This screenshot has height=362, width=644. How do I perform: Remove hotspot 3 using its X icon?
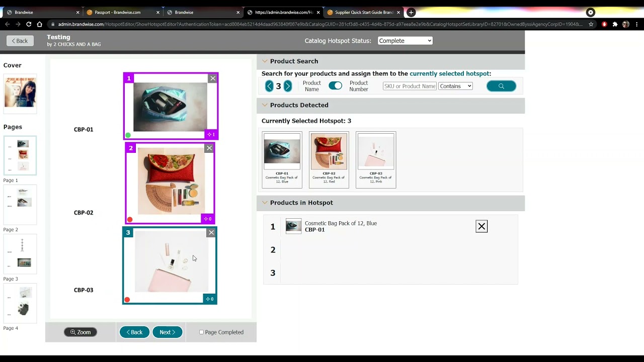[211, 232]
